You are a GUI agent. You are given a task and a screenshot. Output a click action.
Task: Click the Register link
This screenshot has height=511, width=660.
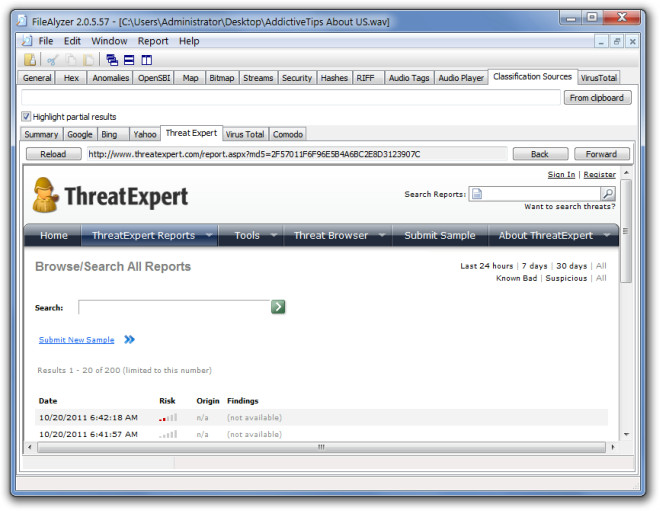599,174
